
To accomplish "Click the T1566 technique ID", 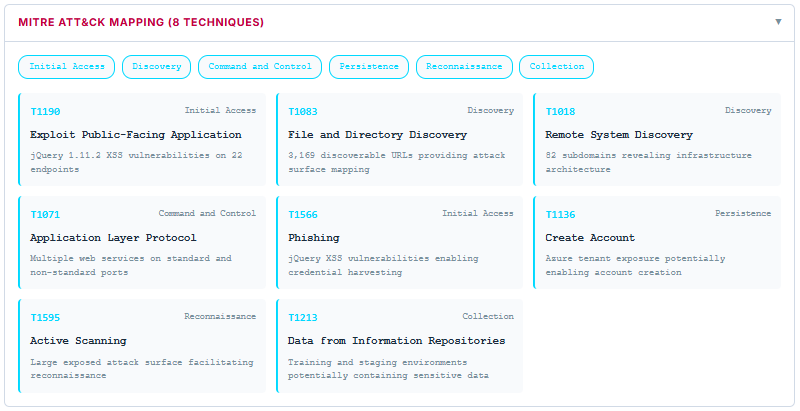I will coord(303,215).
